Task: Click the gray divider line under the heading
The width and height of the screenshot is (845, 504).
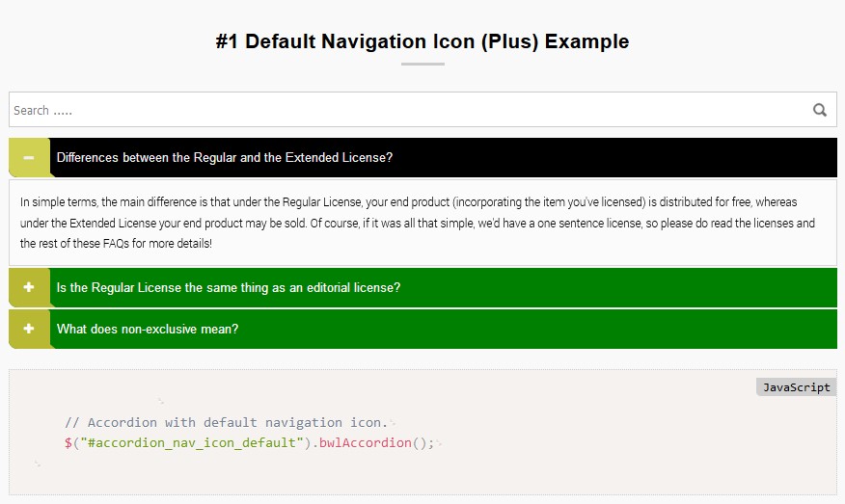Action: tap(422, 64)
